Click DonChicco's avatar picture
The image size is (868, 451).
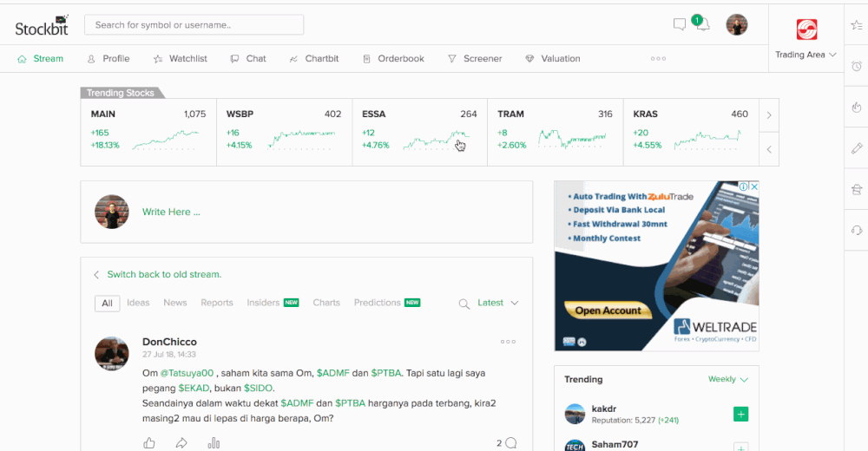[x=112, y=353]
